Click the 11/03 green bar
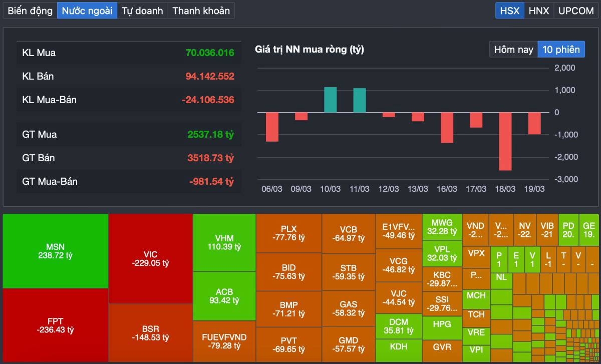The height and width of the screenshot is (364, 601). (359, 100)
